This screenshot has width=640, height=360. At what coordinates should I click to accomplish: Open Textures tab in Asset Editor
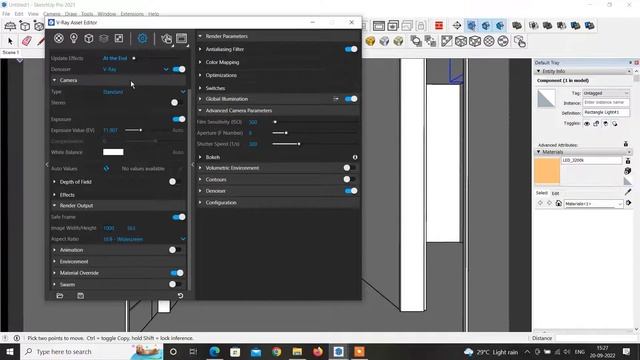point(119,38)
